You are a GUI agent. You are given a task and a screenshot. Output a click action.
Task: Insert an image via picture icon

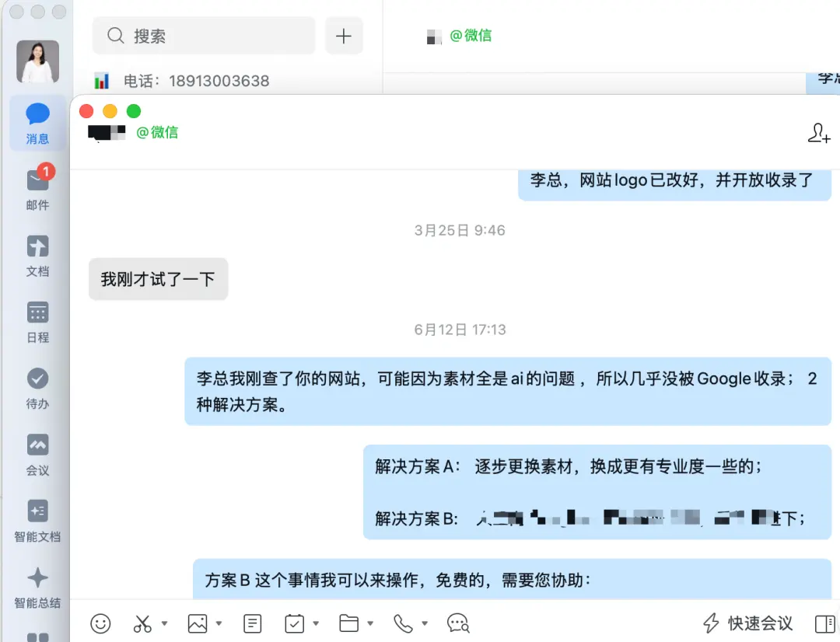coord(197,623)
